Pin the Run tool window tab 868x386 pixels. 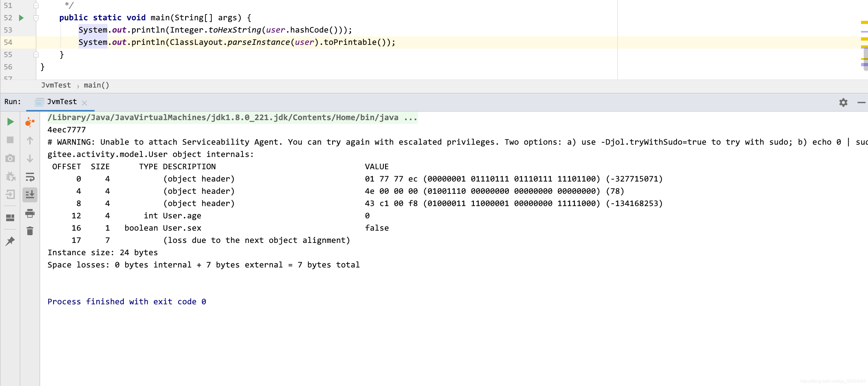pyautogui.click(x=10, y=241)
